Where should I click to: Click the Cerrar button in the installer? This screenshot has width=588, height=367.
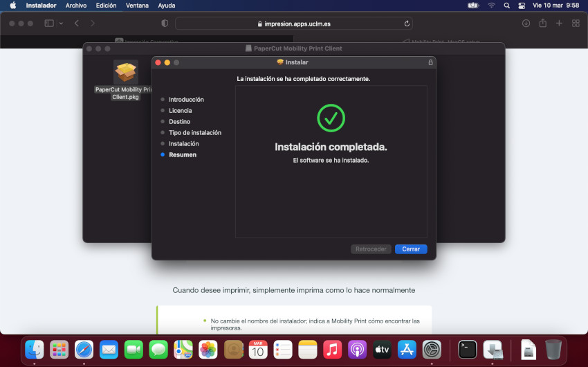pyautogui.click(x=411, y=249)
